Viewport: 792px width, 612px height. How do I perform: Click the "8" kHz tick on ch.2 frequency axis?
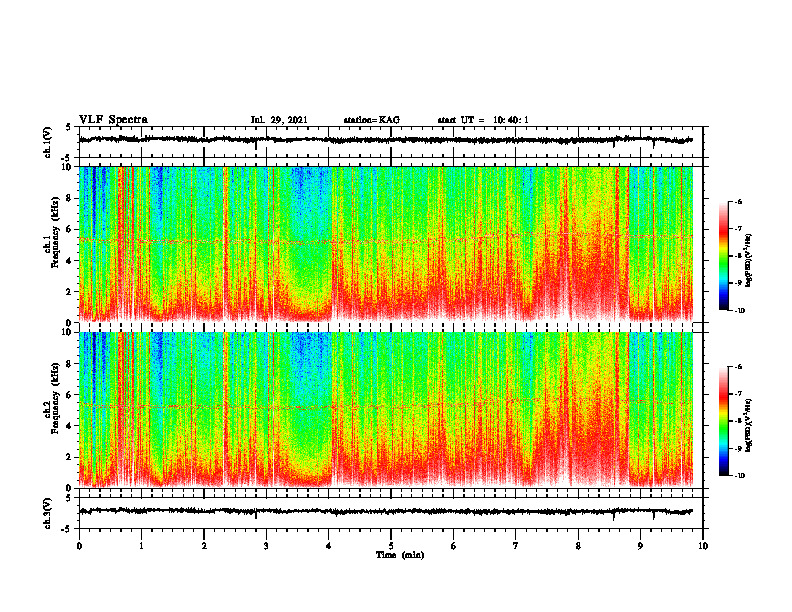point(69,364)
